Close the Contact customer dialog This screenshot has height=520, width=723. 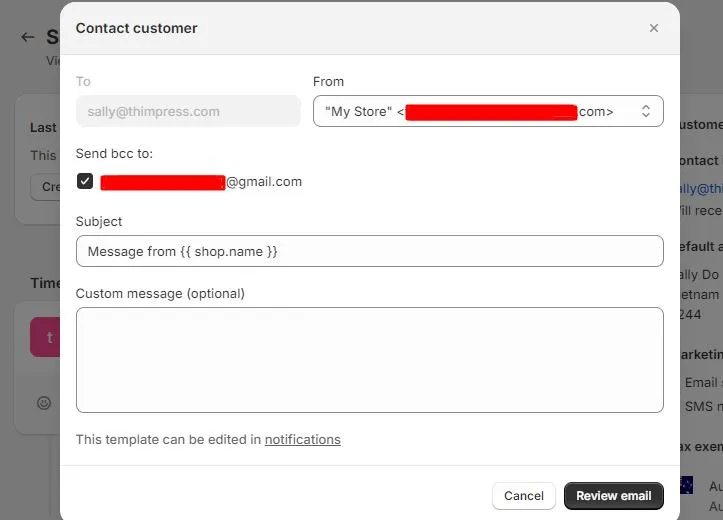click(x=653, y=28)
